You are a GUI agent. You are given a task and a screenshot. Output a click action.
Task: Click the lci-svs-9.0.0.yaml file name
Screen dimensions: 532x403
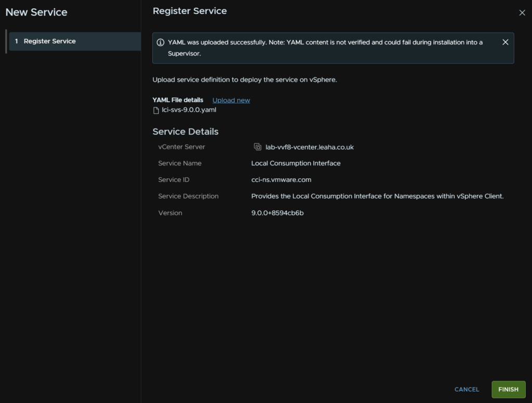(x=189, y=110)
